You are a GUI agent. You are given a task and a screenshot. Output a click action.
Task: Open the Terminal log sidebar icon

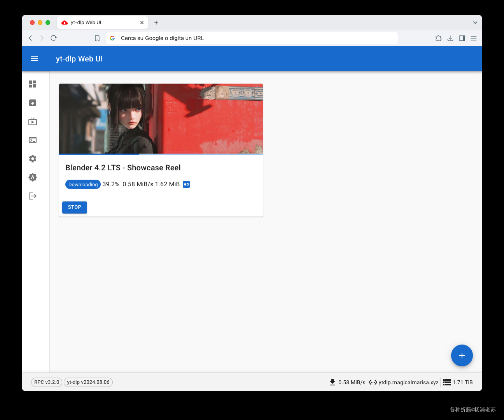coord(33,140)
